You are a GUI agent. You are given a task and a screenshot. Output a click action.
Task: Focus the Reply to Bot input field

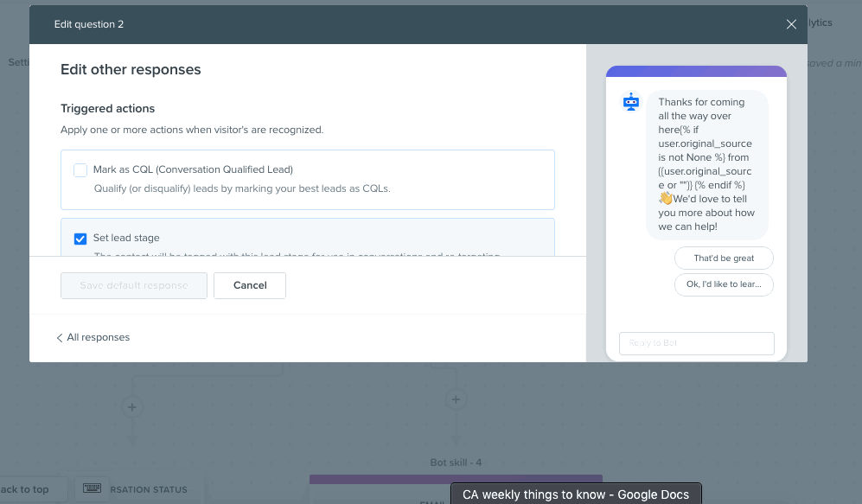(x=697, y=343)
